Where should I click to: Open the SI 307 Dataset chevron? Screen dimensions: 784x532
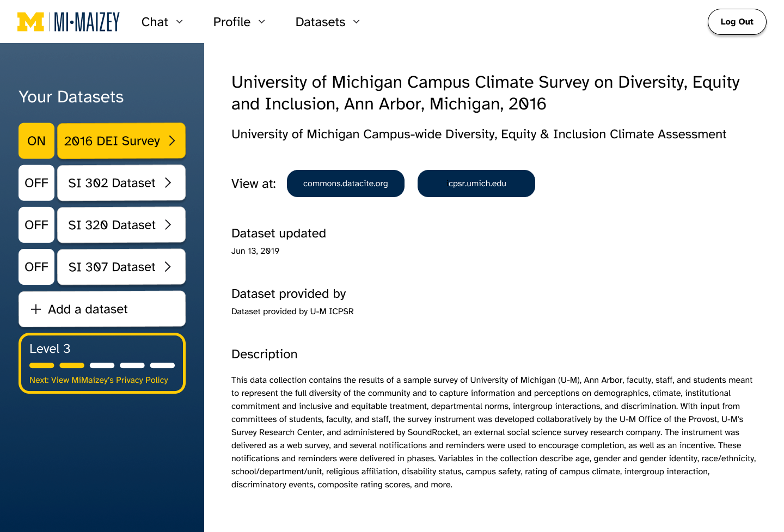tap(168, 267)
